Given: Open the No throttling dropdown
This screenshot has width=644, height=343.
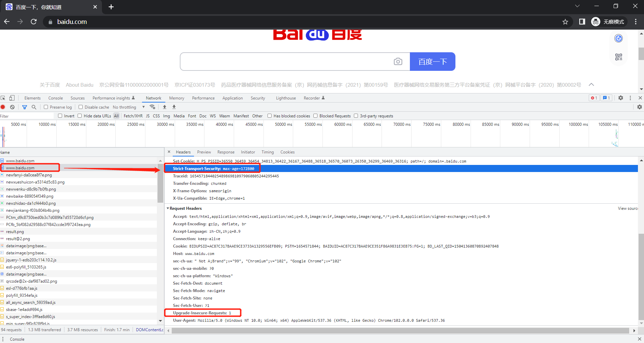Looking at the screenshot, I should coord(129,107).
